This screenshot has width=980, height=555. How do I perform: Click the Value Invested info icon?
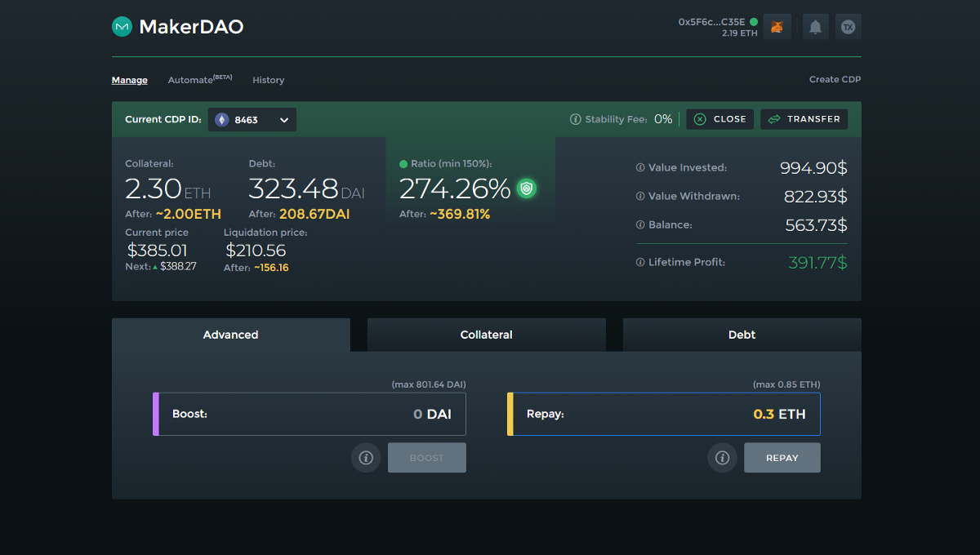(x=640, y=168)
